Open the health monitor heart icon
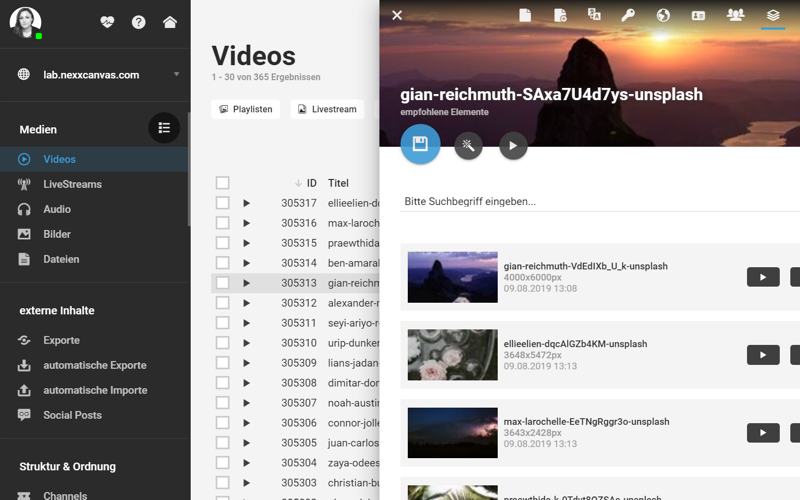The height and width of the screenshot is (500, 800). [107, 22]
